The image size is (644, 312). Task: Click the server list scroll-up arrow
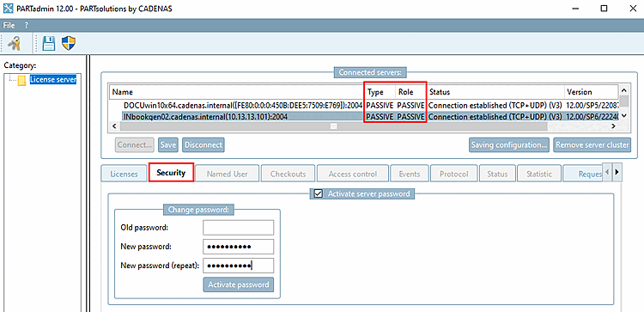tap(624, 90)
